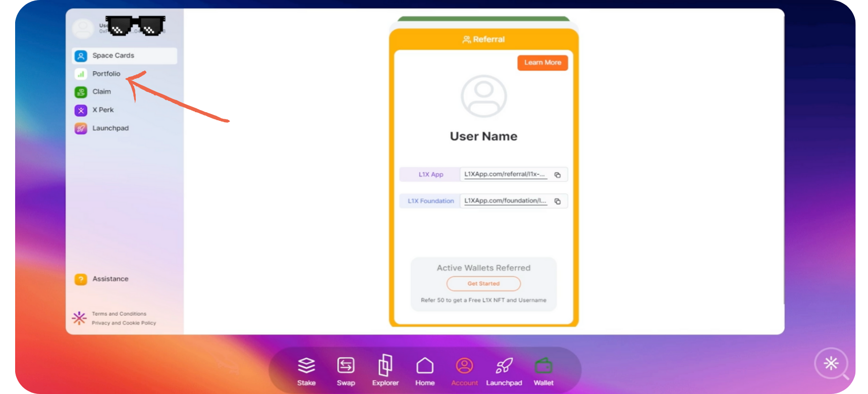
Task: Click the Active Wallets Referred text
Action: point(483,268)
